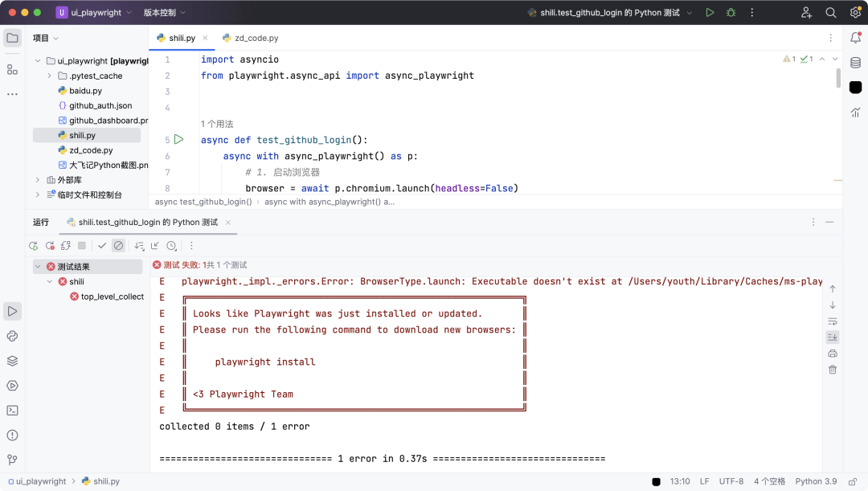Close the shili.py editor tab

coord(206,39)
